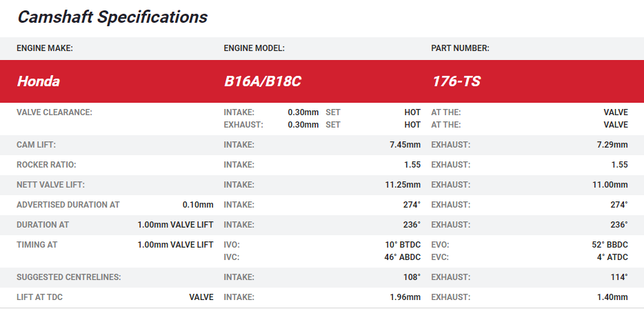
Task: Click the Camshaft Specifications heading
Action: (x=112, y=17)
